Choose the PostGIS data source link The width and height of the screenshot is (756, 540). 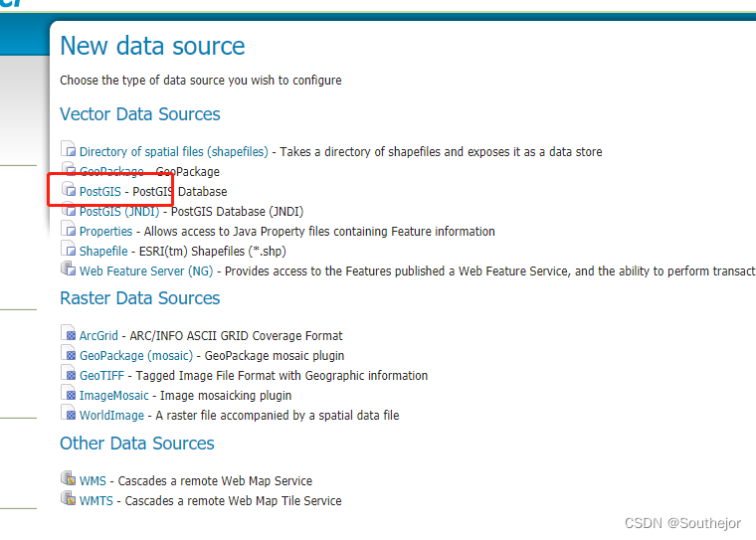[100, 191]
